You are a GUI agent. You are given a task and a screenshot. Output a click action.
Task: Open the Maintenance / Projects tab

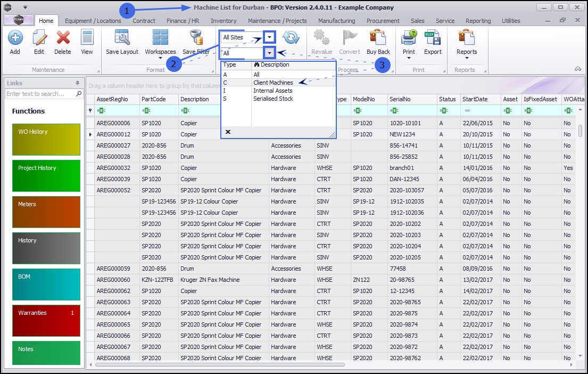[277, 21]
